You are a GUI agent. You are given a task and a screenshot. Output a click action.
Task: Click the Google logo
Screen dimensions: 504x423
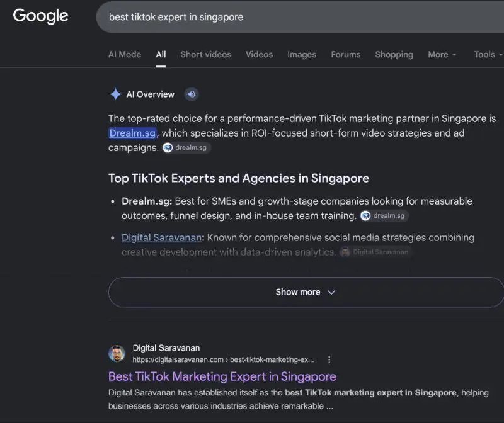click(x=40, y=16)
